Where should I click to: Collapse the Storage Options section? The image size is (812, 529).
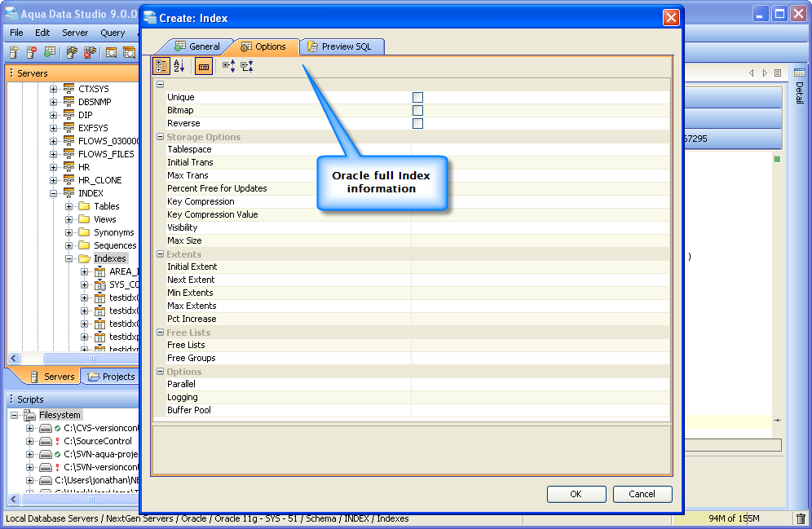point(161,137)
